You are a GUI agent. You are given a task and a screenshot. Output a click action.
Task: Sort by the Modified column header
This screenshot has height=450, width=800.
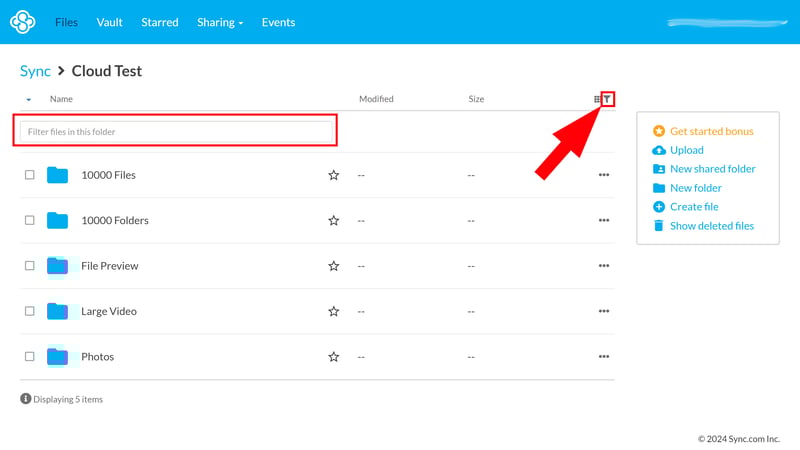pyautogui.click(x=376, y=99)
